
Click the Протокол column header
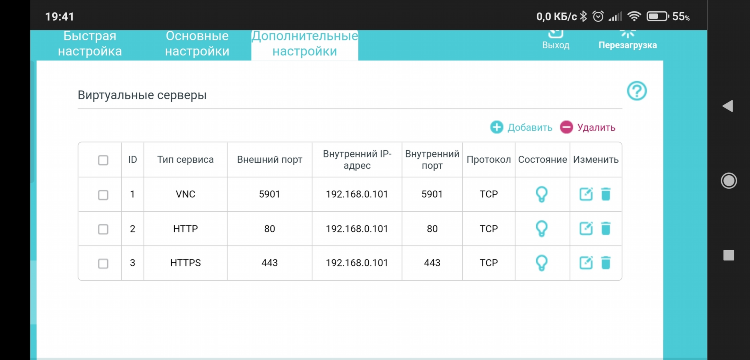coord(489,160)
